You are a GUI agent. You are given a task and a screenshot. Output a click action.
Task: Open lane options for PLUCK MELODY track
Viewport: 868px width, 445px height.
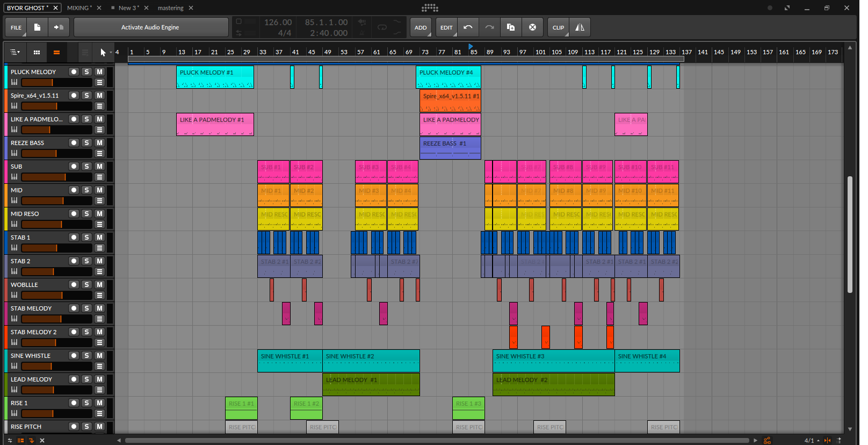point(99,83)
